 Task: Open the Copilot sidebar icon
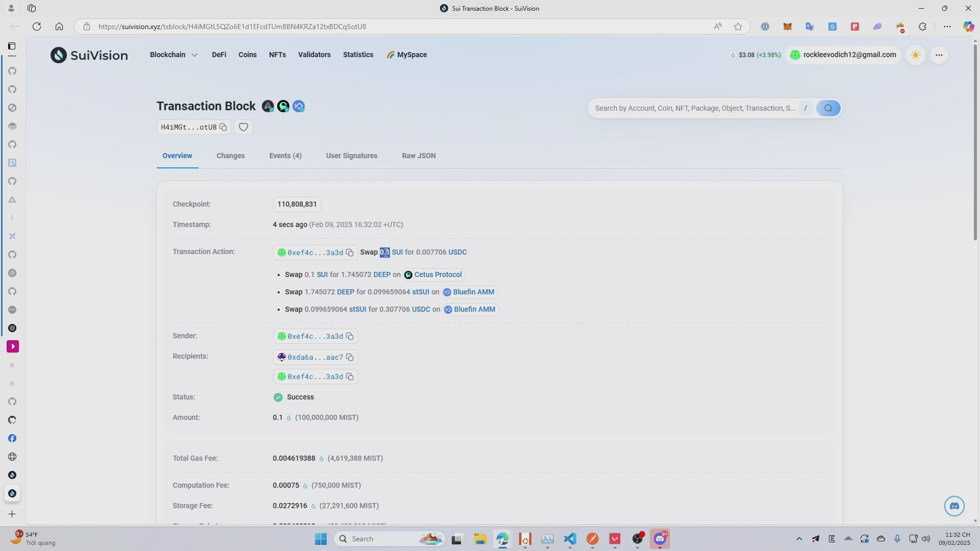pyautogui.click(x=968, y=27)
